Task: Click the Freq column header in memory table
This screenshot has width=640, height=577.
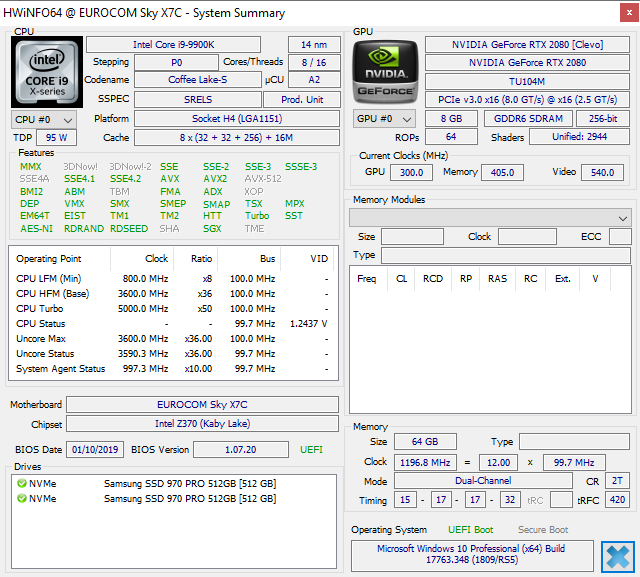Action: 367,279
